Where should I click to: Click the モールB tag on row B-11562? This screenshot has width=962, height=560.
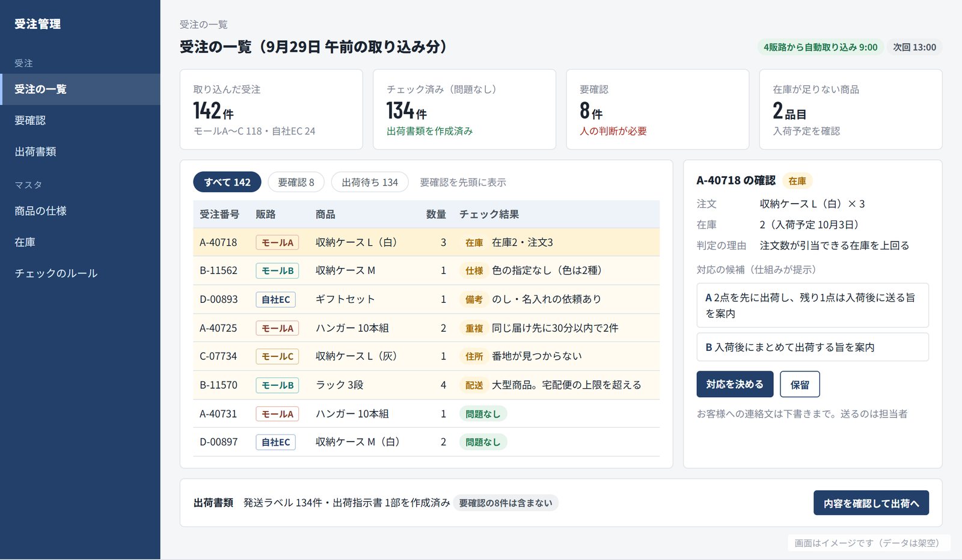(x=277, y=270)
